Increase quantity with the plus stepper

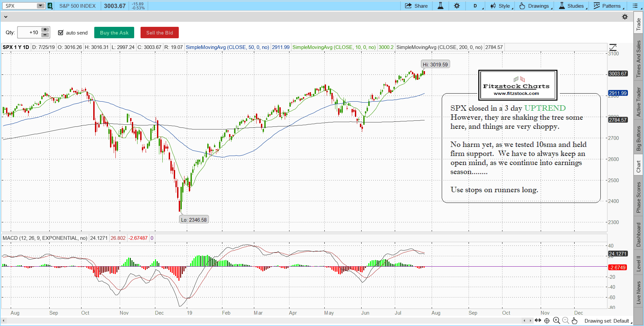tap(45, 30)
